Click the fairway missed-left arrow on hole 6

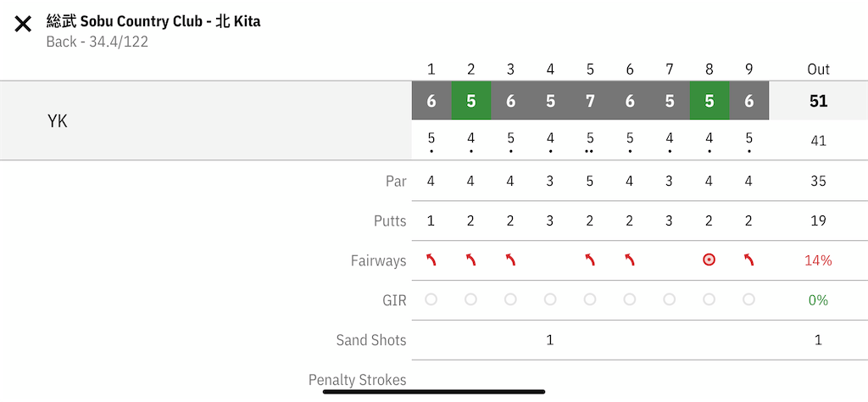(630, 260)
